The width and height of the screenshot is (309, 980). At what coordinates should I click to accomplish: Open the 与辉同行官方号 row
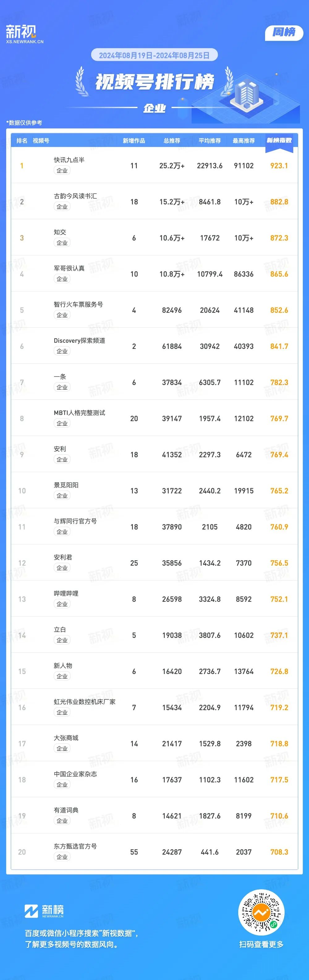click(154, 526)
